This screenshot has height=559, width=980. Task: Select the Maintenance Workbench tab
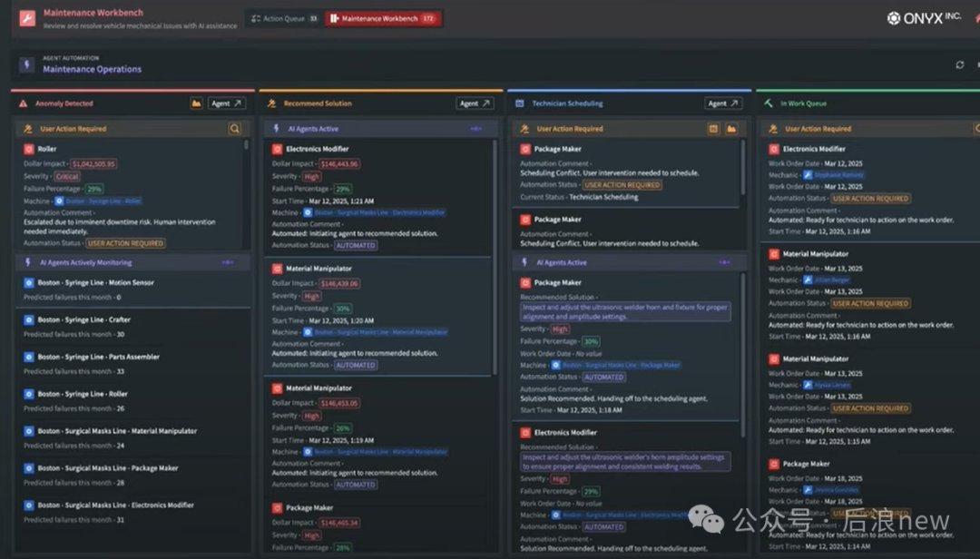[x=383, y=18]
